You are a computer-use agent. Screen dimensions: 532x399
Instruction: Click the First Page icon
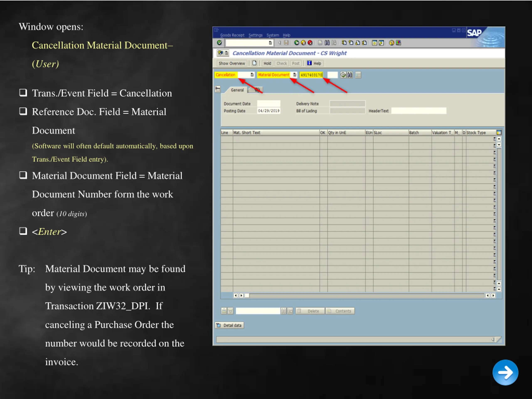click(344, 43)
